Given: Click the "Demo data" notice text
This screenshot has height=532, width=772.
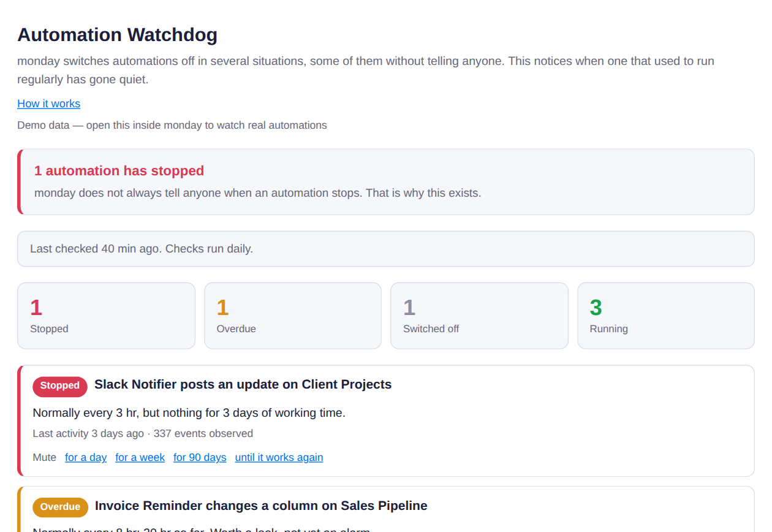Looking at the screenshot, I should [x=172, y=126].
